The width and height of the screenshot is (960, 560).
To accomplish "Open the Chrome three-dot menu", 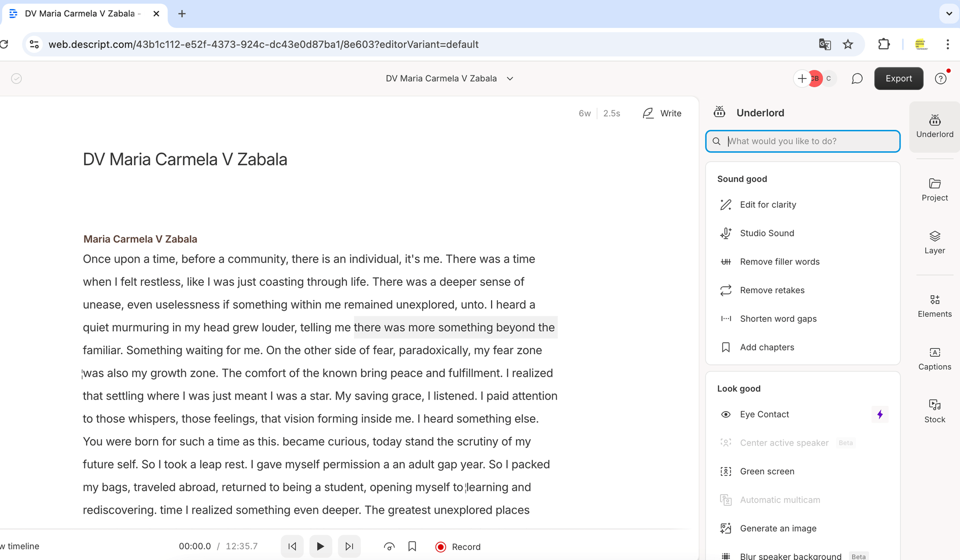I will (947, 44).
